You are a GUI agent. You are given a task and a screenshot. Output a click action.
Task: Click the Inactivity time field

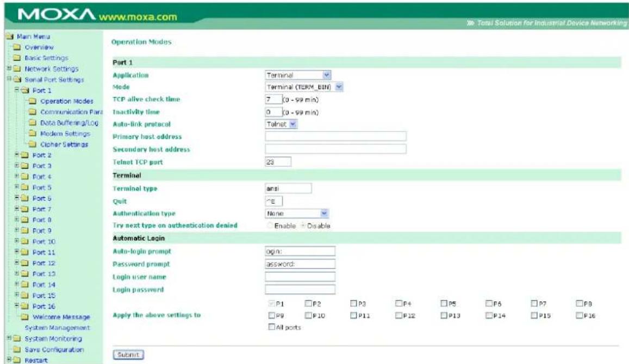click(273, 112)
